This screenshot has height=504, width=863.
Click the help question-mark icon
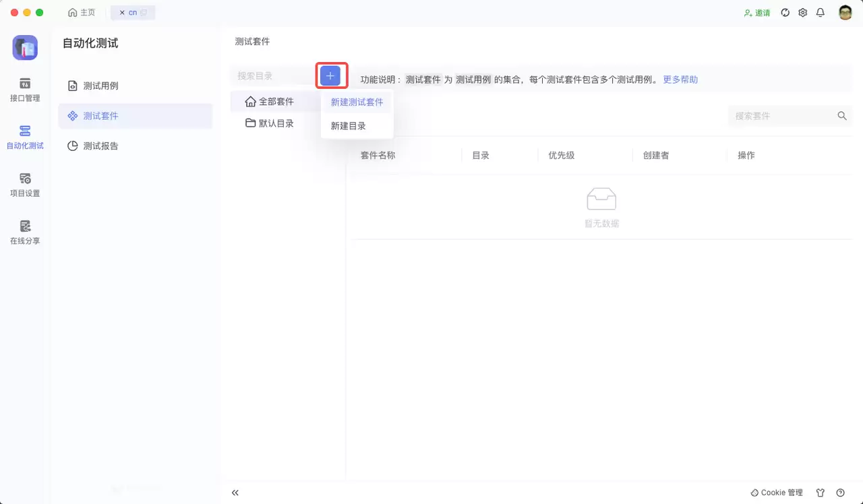840,493
